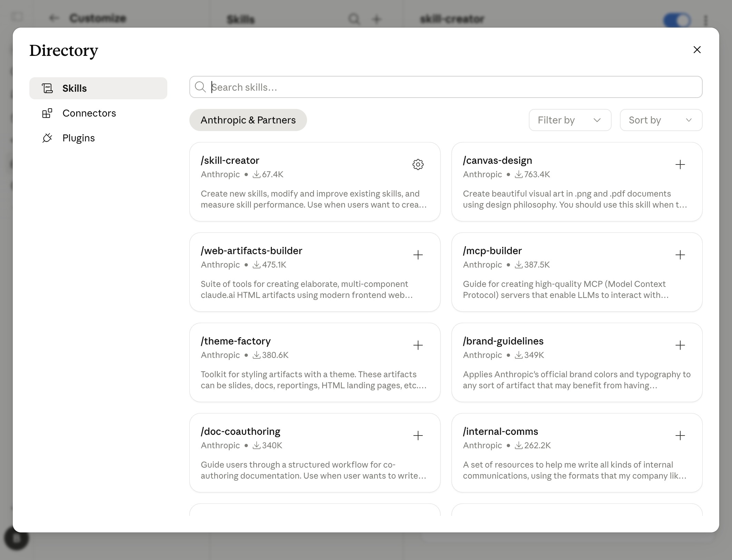Open the /brand-guidelines title
Viewport: 732px width, 560px height.
tap(503, 341)
